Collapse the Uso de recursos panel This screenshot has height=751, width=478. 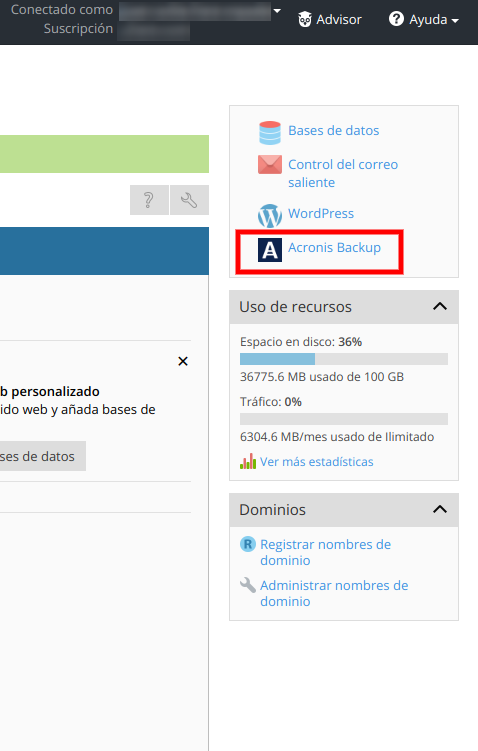point(440,307)
